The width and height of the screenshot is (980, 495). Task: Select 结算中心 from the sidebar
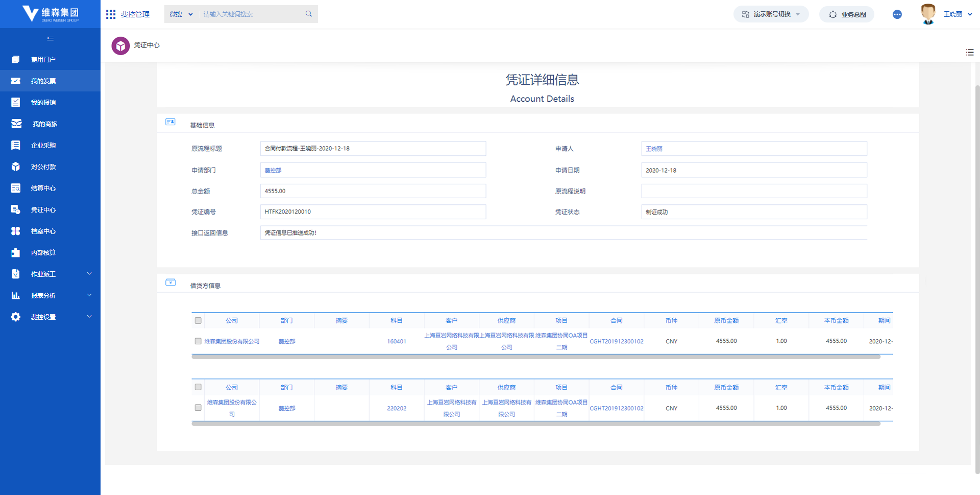pyautogui.click(x=43, y=188)
